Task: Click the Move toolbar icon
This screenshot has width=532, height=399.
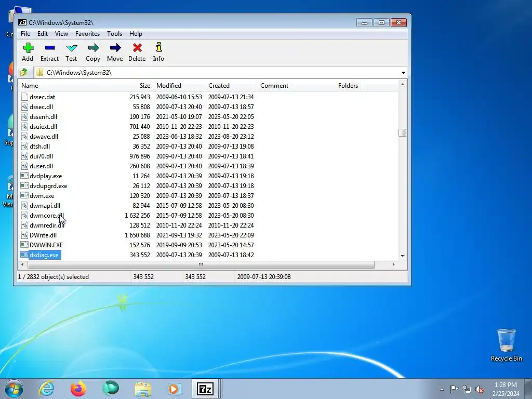Action: tap(115, 48)
